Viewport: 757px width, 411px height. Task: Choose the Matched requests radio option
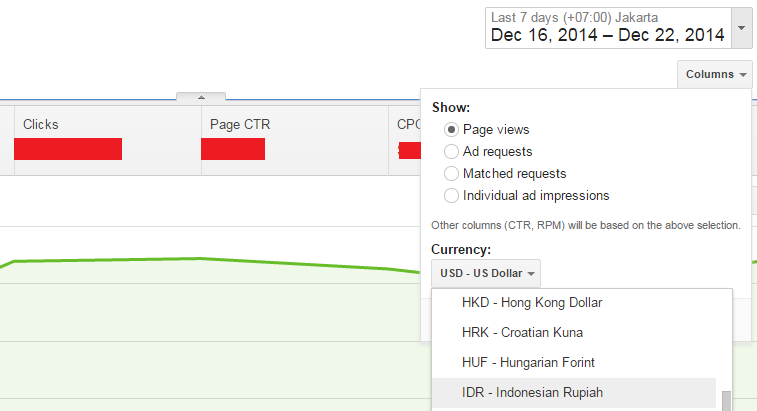[x=451, y=173]
